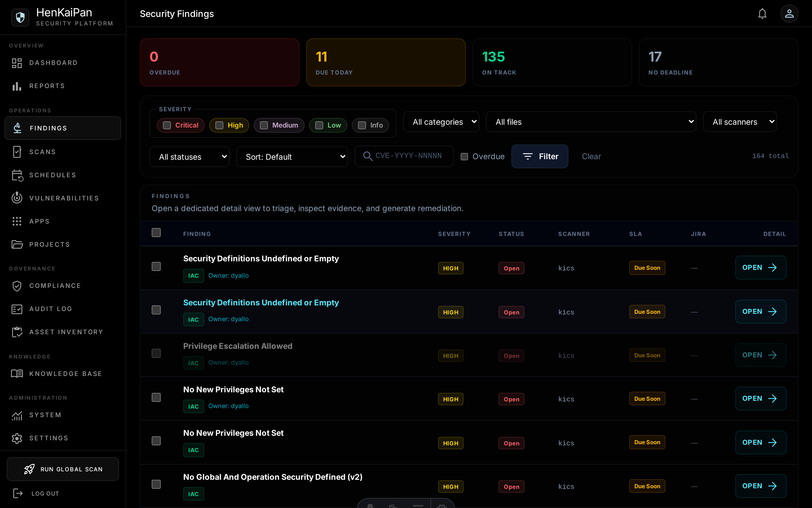Image resolution: width=812 pixels, height=508 pixels.
Task: Click the highlighted Security Definitions Undefined or Empty link
Action: [261, 302]
